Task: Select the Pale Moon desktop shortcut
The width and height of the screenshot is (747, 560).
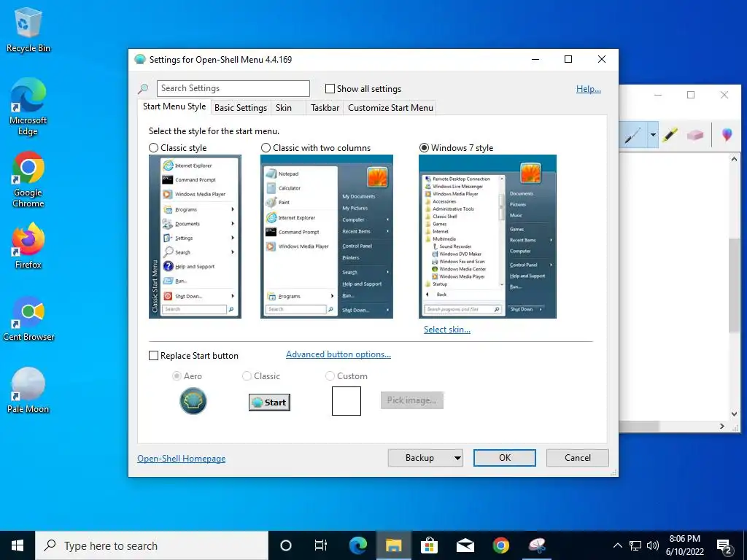Action: [x=28, y=391]
